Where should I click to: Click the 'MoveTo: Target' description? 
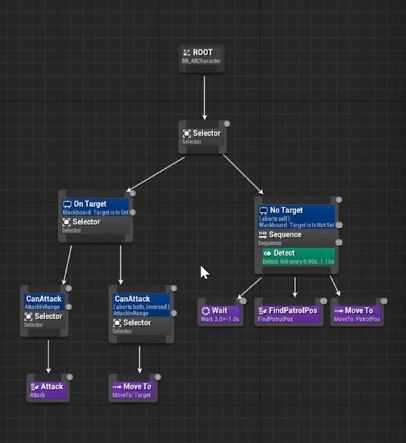[132, 395]
